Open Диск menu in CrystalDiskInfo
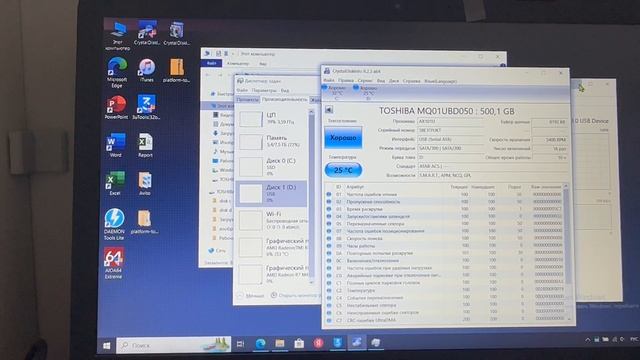The width and height of the screenshot is (640, 360). tap(394, 81)
